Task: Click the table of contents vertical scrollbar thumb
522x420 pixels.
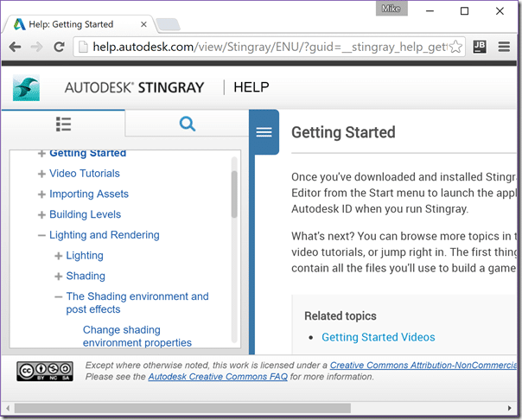Action: click(x=234, y=194)
